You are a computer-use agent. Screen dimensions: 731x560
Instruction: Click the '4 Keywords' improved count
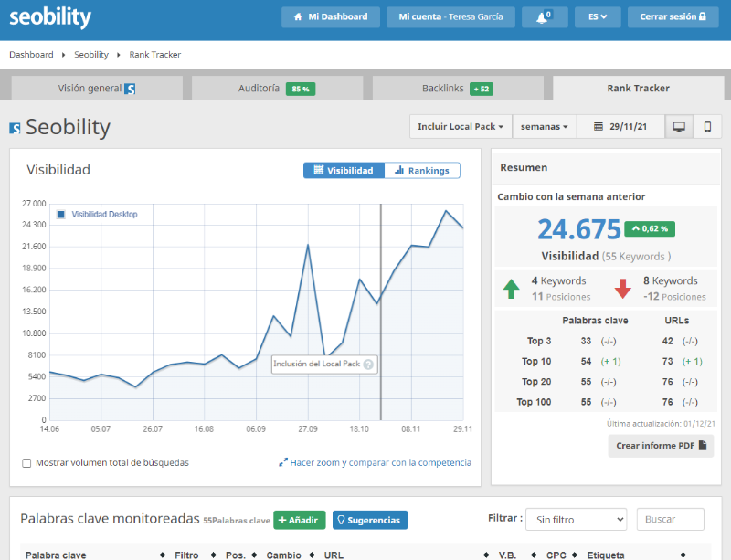(x=558, y=280)
